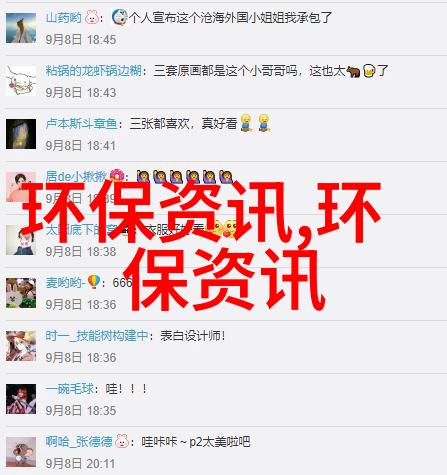Click dark avatar of 卢本斯斗章鱼
447x475 pixels.
(x=21, y=134)
